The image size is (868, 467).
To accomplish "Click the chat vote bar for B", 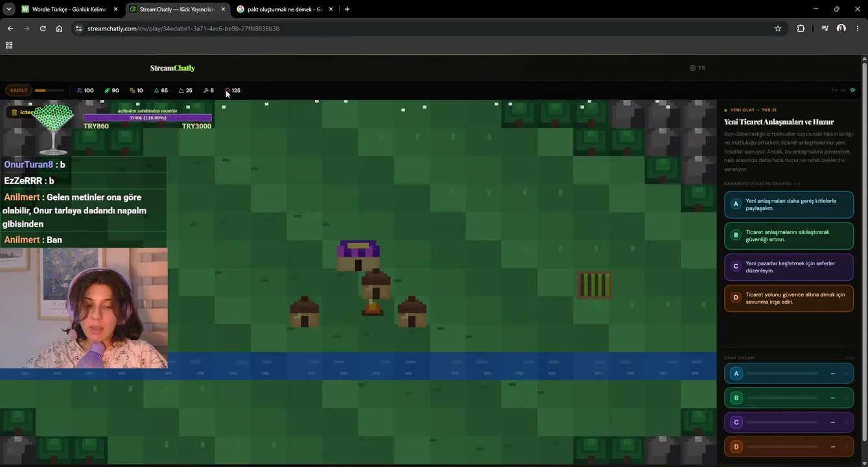I will coord(788,398).
